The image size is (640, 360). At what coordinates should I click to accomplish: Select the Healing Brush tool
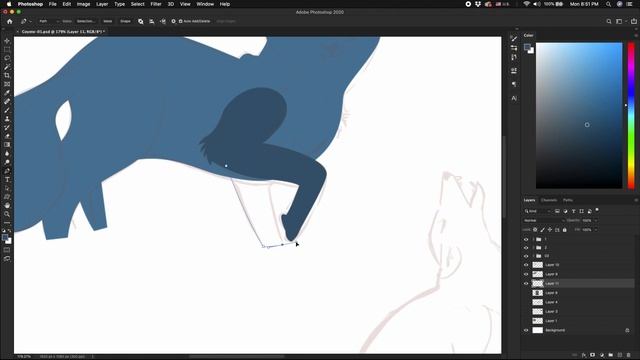coord(7,101)
